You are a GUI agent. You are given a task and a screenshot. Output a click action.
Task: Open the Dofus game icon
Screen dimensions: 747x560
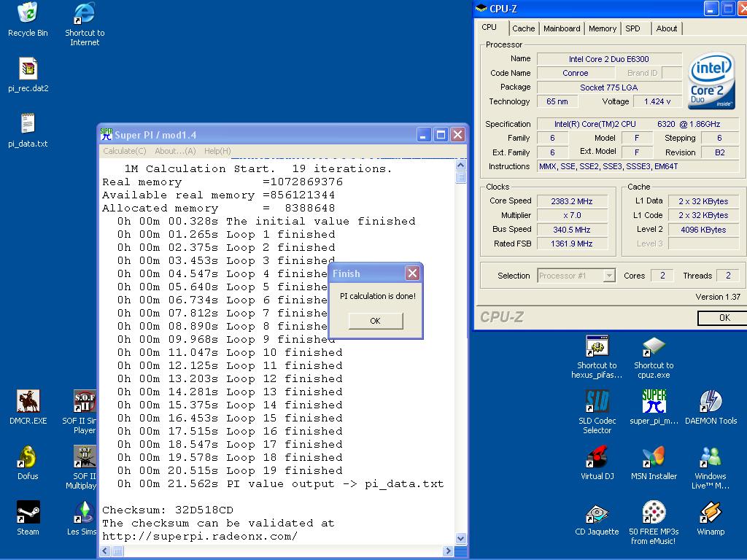pyautogui.click(x=28, y=463)
